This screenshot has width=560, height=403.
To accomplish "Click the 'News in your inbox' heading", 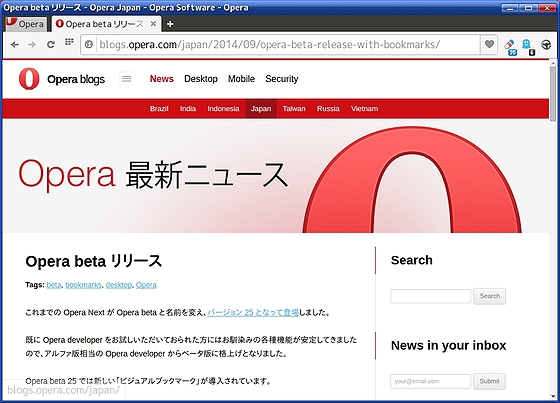I will pyautogui.click(x=449, y=345).
